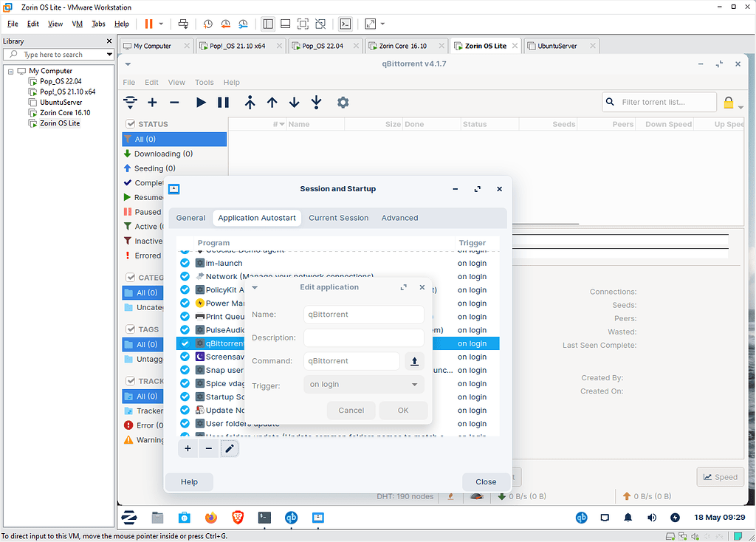Click the Speed button in qBittorrent
The image size is (756, 542).
(x=721, y=477)
